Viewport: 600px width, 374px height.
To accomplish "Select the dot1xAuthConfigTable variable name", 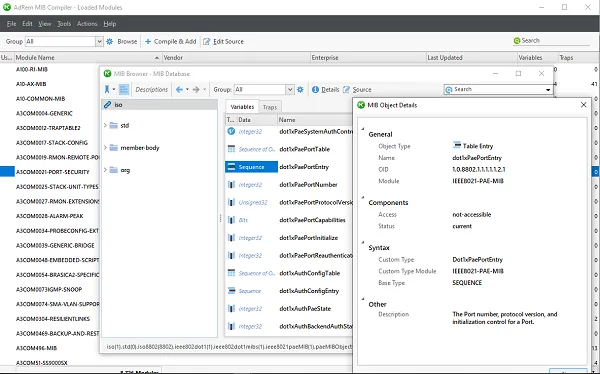I will coord(310,273).
